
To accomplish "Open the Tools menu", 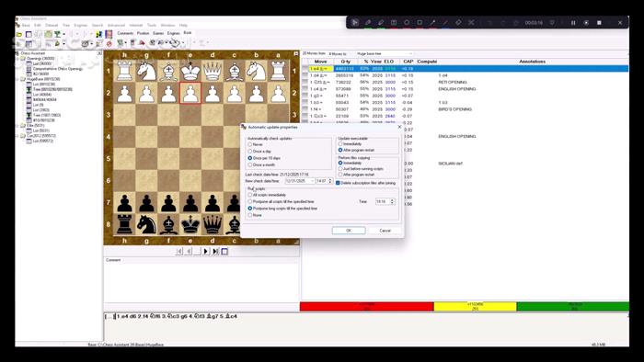I will pos(152,26).
